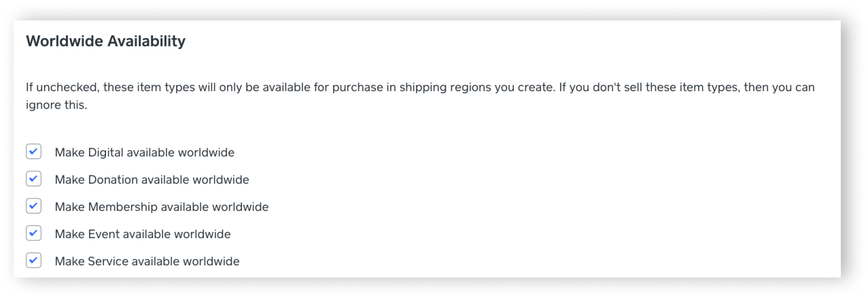Toggle the Service available worldwide checkbox

[33, 261]
